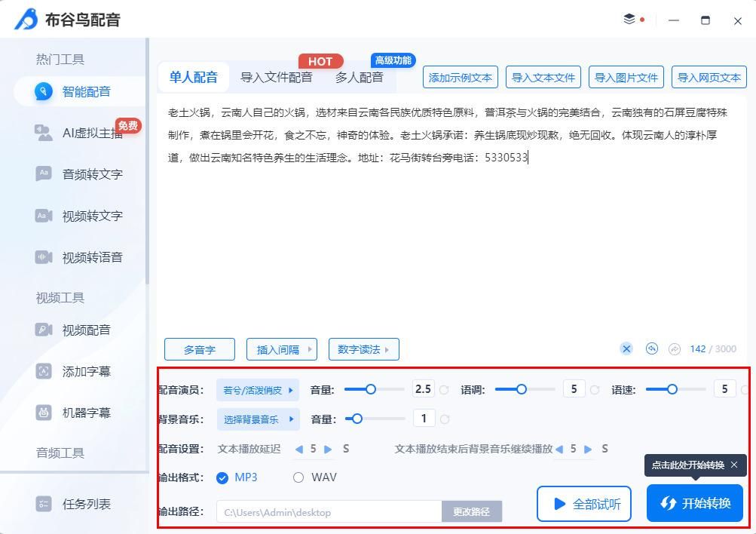This screenshot has width=756, height=534.
Task: Click the 音频工具 section header
Action: tap(60, 453)
